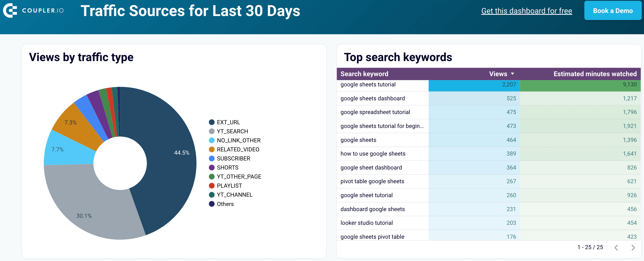Screen dimensions: 644x261
Task: Click the 525 views cell
Action: [474, 98]
